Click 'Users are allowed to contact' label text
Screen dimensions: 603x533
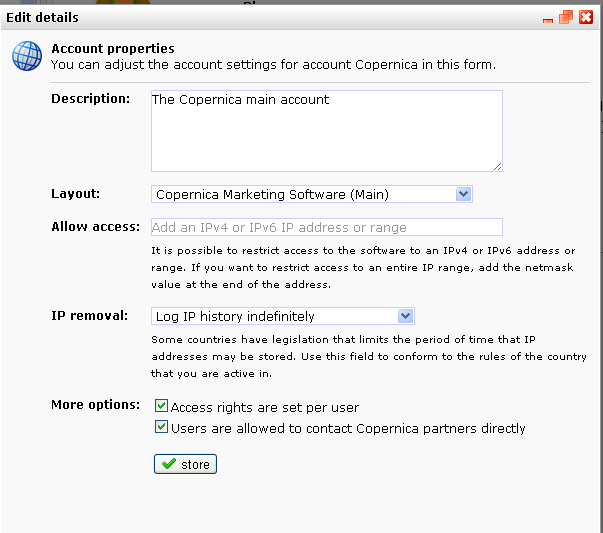pyautogui.click(x=348, y=429)
